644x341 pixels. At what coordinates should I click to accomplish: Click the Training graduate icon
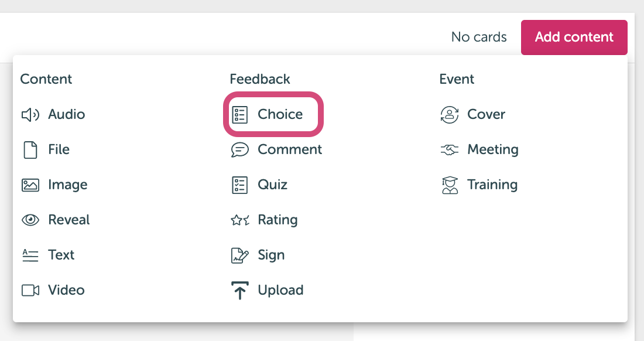450,185
